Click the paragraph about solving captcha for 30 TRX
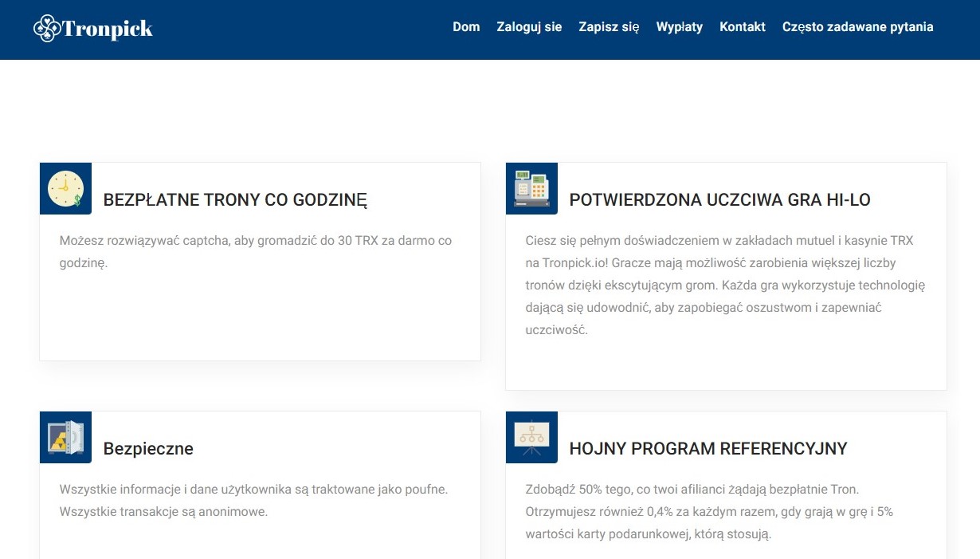 (256, 251)
